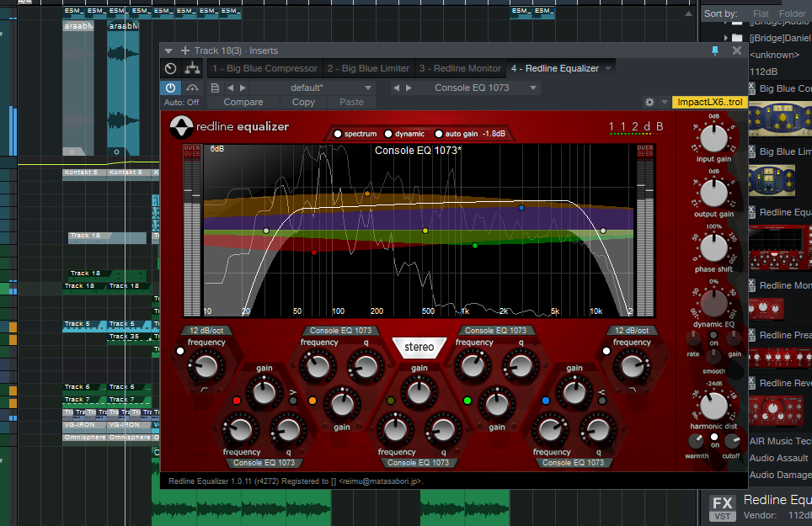Viewport: 812px width, 526px height.
Task: Select the 4 - Redline Equalizer tab
Action: point(554,68)
